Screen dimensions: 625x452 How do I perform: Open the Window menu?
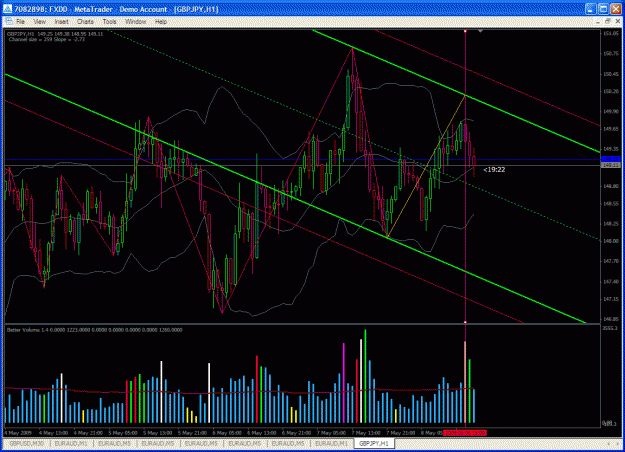pyautogui.click(x=136, y=22)
